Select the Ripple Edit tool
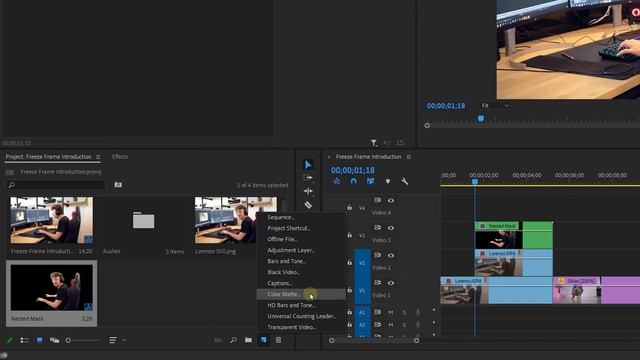This screenshot has width=640, height=360. point(308,191)
